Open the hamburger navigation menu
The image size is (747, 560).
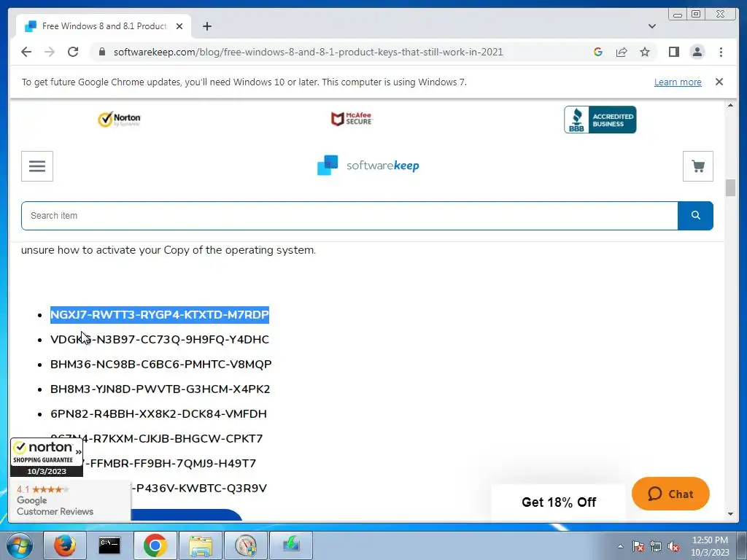[37, 166]
